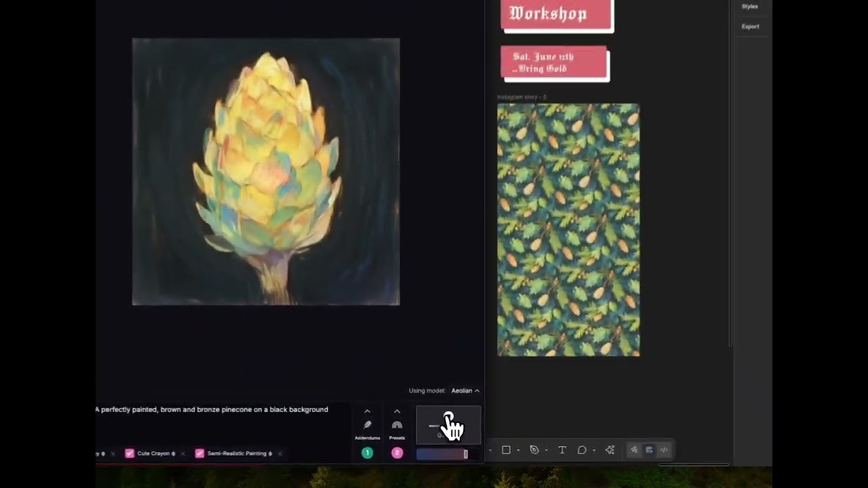The height and width of the screenshot is (488, 868).
Task: Switch to the code view mode icon
Action: (x=664, y=450)
